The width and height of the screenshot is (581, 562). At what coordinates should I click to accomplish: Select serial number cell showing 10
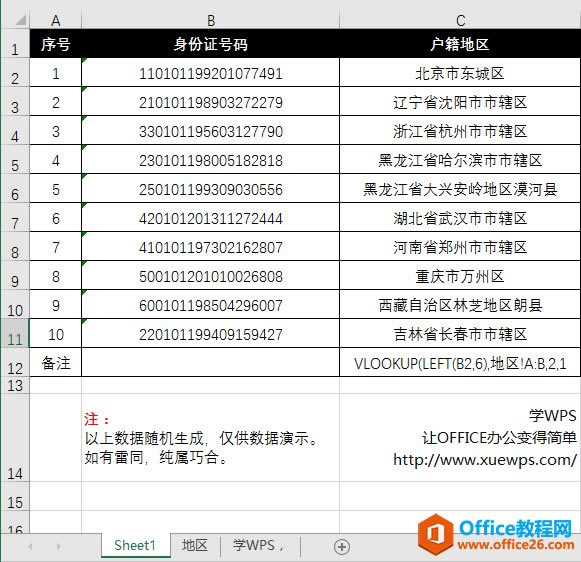[x=56, y=333]
